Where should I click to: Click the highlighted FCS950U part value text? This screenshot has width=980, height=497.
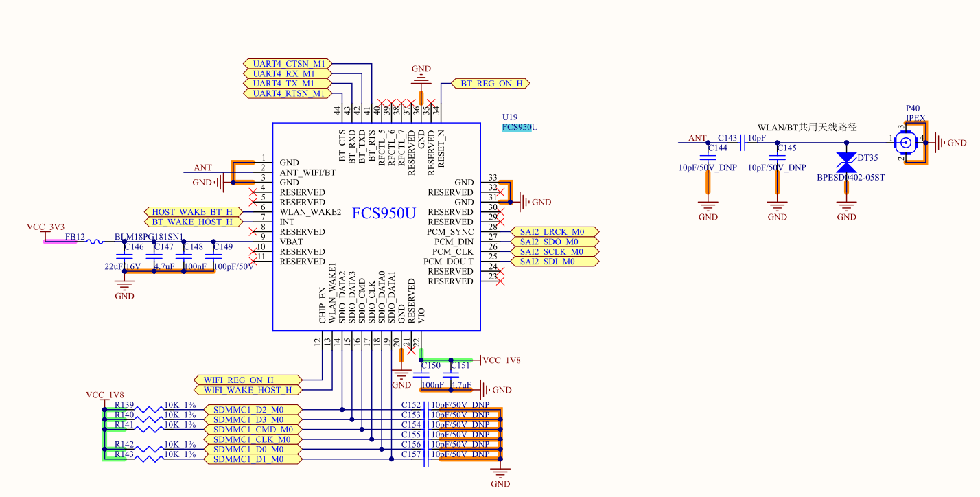click(520, 127)
